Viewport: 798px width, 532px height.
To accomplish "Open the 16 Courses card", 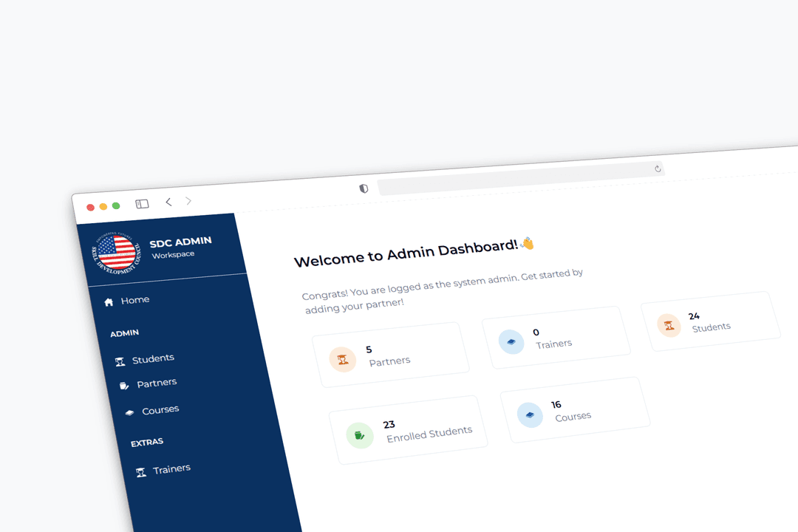I will pos(575,410).
